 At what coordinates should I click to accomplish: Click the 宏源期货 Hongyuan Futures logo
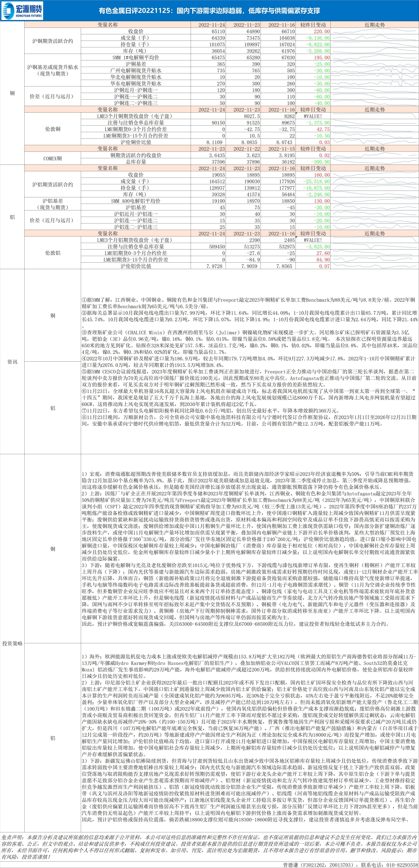tap(22, 11)
